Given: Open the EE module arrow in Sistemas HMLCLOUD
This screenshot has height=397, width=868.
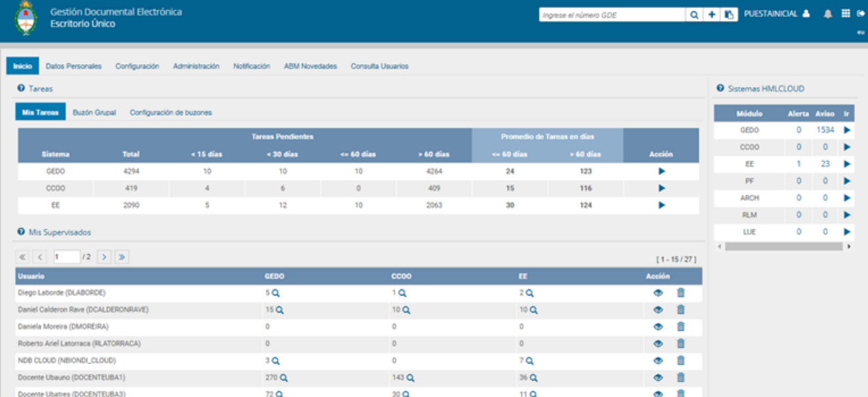Looking at the screenshot, I should point(847,164).
